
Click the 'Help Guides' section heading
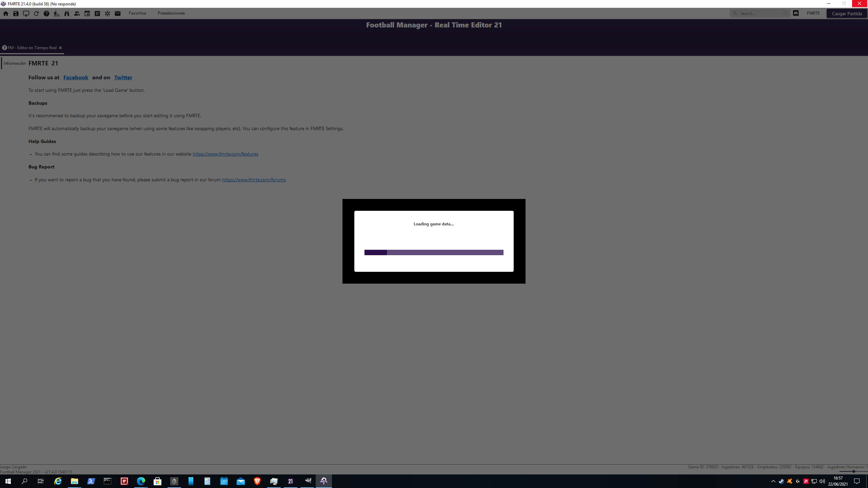point(42,141)
